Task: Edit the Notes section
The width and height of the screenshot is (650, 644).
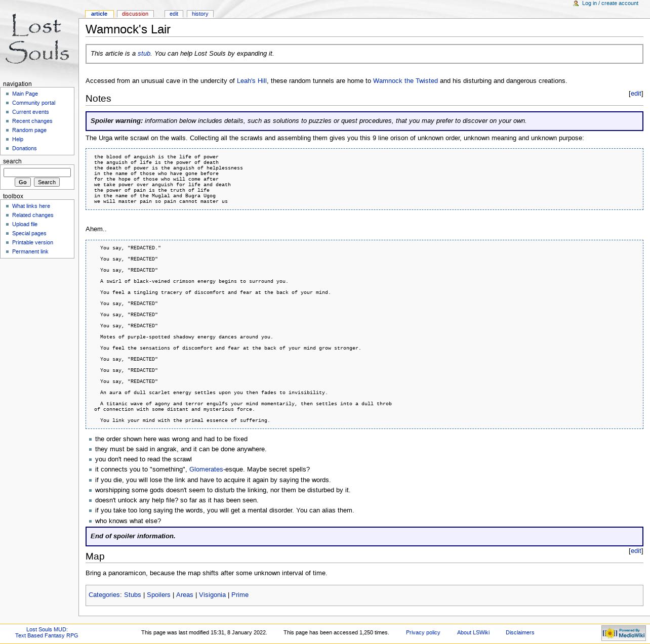Action: [x=636, y=94]
